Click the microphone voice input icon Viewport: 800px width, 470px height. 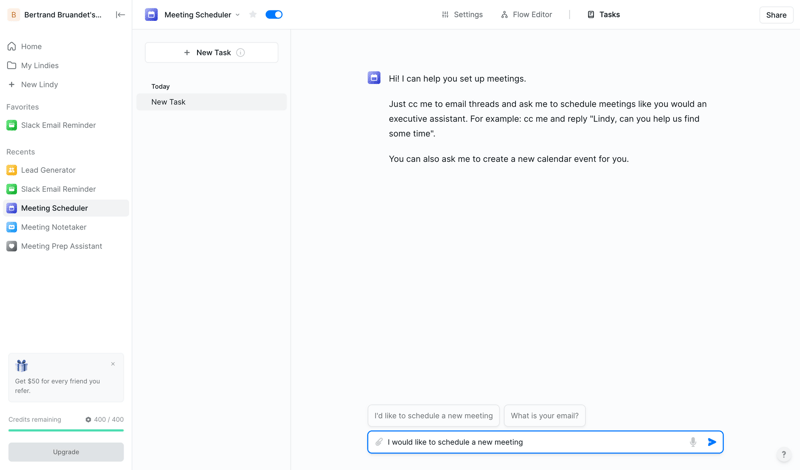point(693,442)
